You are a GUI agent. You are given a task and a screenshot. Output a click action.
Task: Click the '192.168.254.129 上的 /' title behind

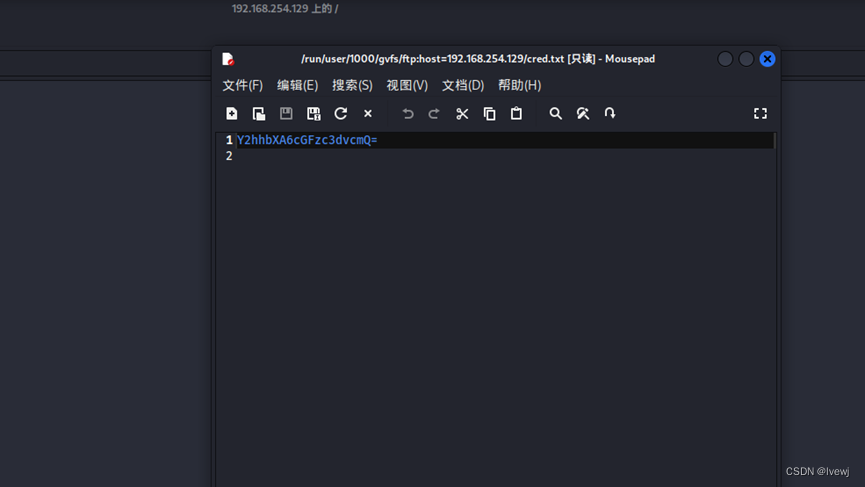coord(285,9)
